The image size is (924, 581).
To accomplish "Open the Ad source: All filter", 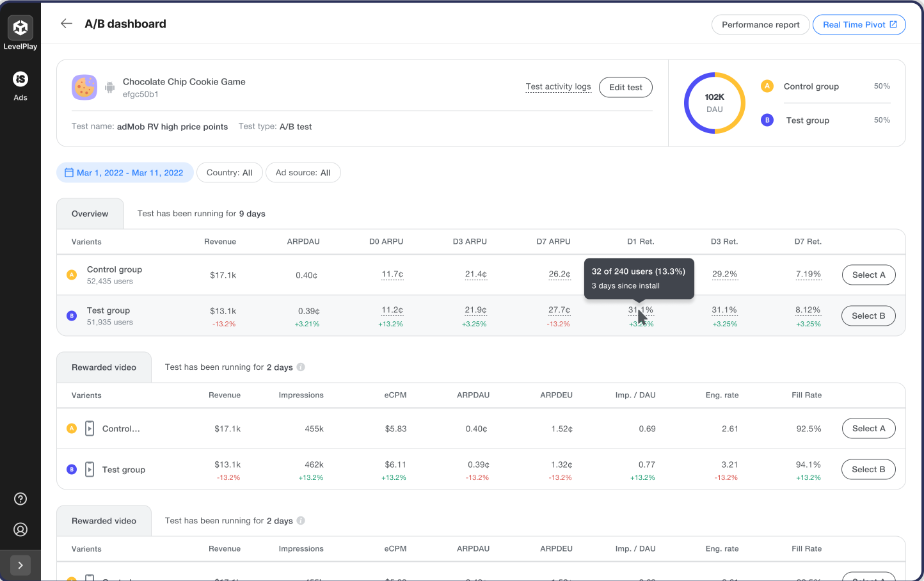I will (303, 173).
